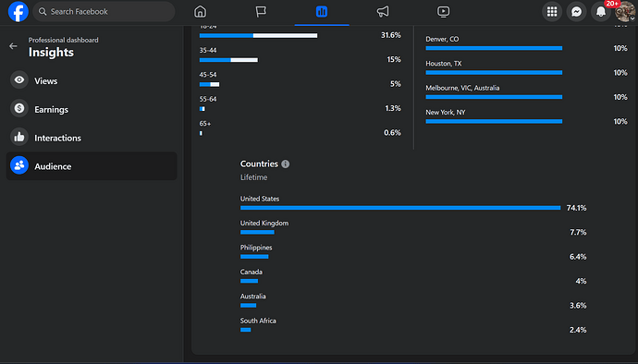Go back using the left arrow
The height and width of the screenshot is (364, 638).
point(13,46)
